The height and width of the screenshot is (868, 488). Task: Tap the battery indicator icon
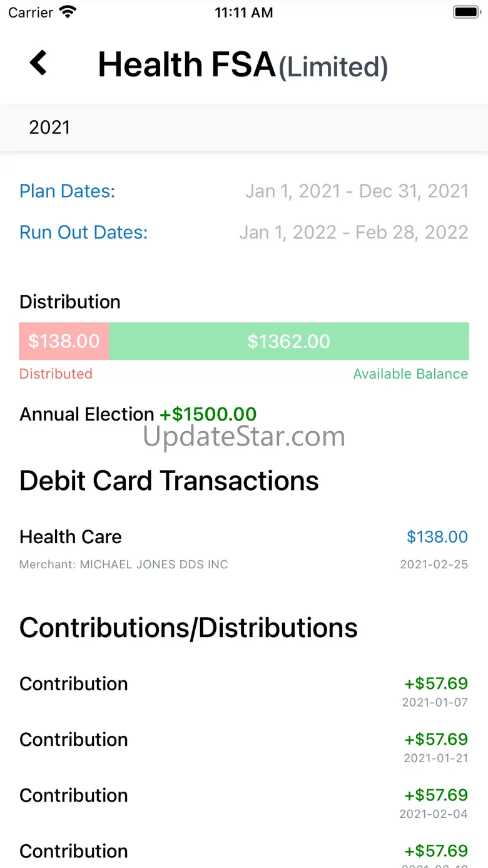[465, 12]
